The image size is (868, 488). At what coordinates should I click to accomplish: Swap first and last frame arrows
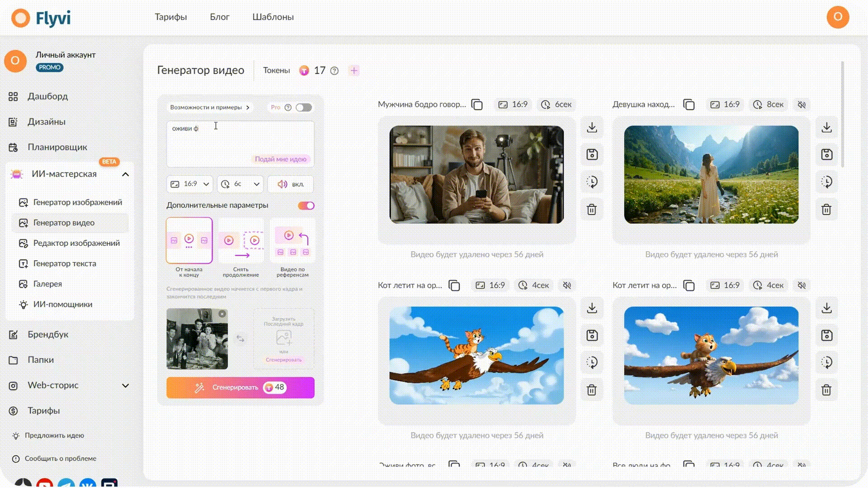pyautogui.click(x=241, y=338)
